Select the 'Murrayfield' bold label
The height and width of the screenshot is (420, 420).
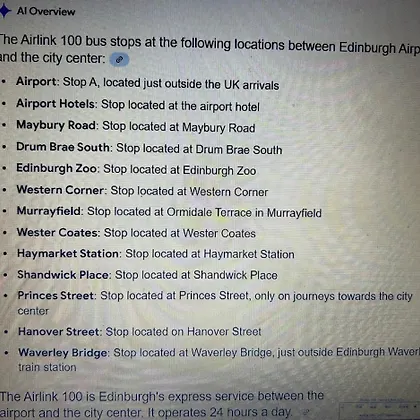click(49, 211)
